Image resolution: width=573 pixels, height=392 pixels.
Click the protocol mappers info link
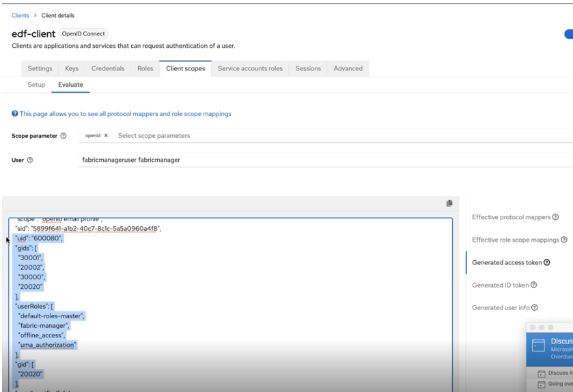click(126, 113)
